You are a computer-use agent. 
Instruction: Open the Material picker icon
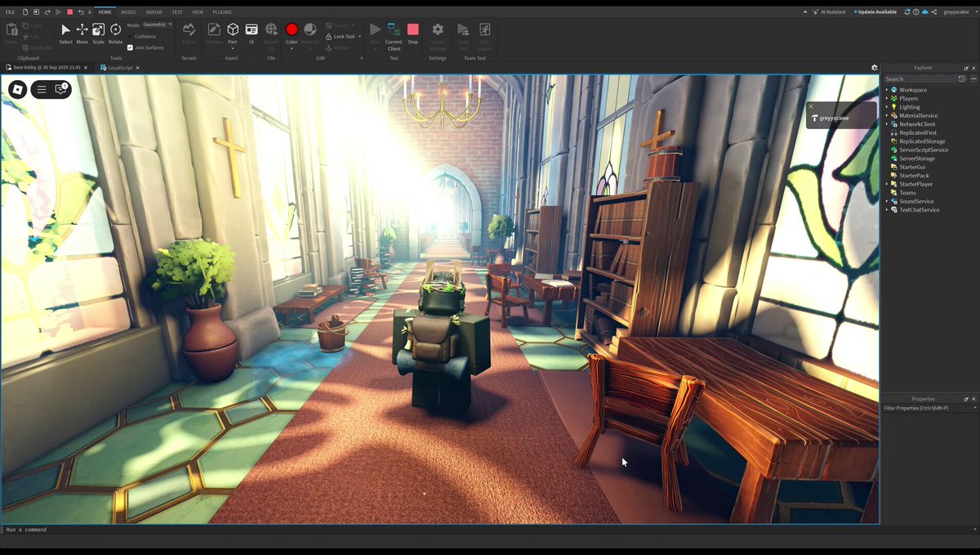point(310,29)
